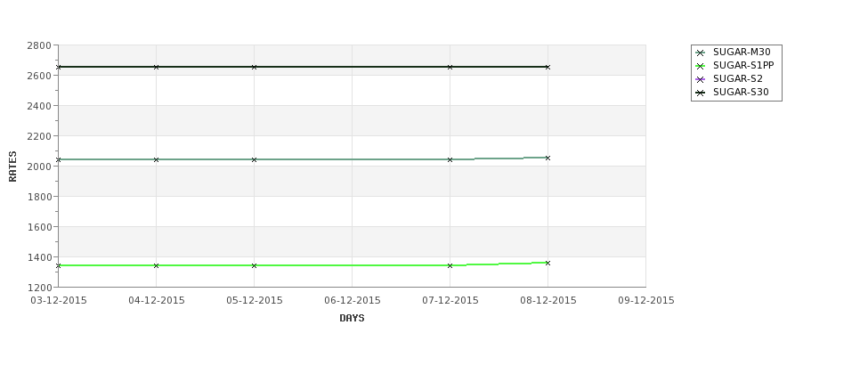This screenshot has height=382, width=868.
Task: Click the 06-12-2015 x-axis date label
Action: 352,301
